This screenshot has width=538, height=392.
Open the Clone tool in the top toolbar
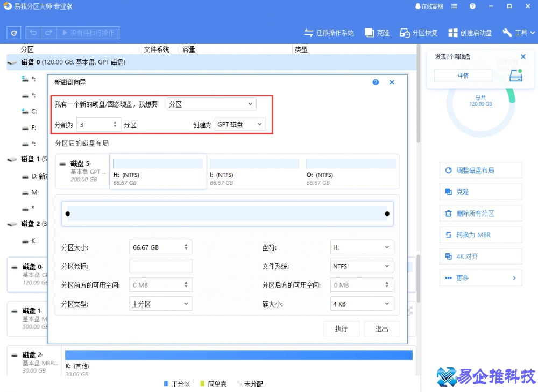[x=377, y=32]
